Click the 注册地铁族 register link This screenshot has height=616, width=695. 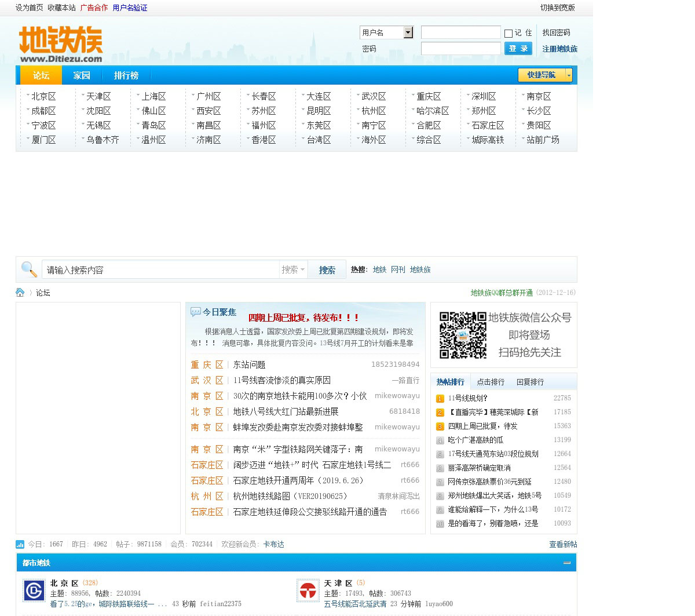coord(559,49)
